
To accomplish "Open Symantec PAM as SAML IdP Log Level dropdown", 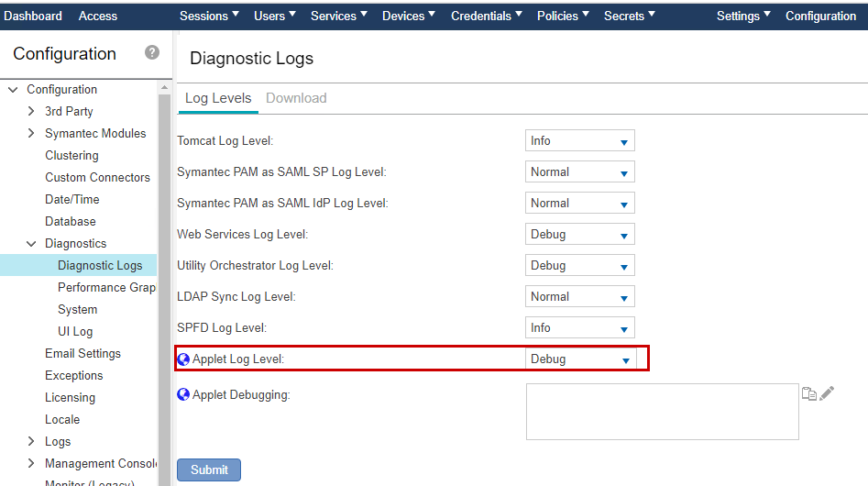I will tap(579, 204).
